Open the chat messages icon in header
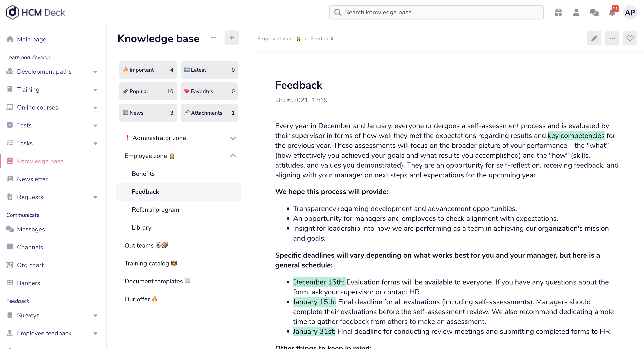Image resolution: width=644 pixels, height=349 pixels. pos(594,12)
